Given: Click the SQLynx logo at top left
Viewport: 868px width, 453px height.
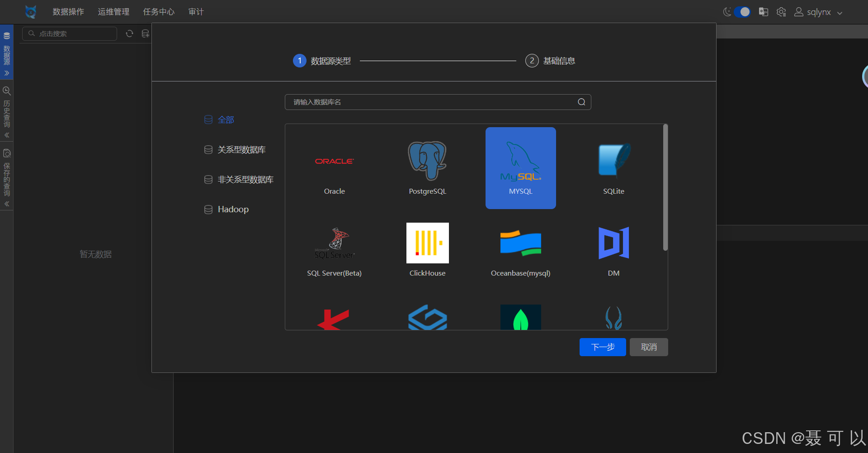Looking at the screenshot, I should pyautogui.click(x=31, y=12).
